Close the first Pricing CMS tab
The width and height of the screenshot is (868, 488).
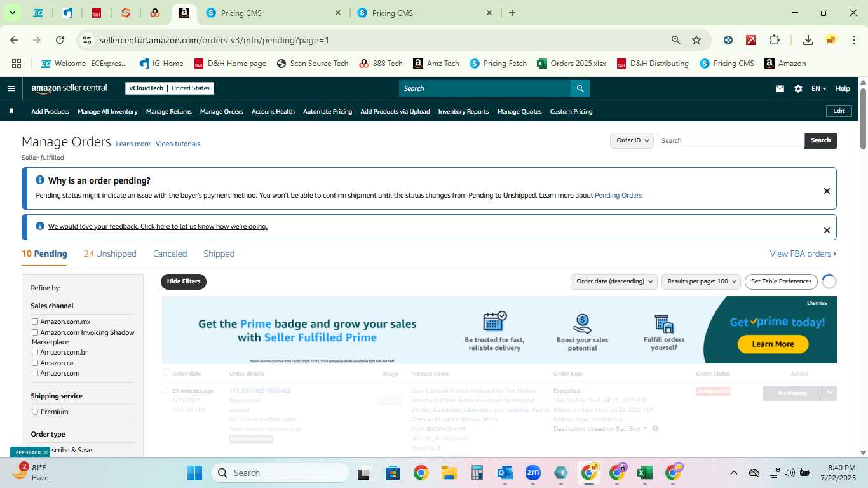click(x=338, y=13)
